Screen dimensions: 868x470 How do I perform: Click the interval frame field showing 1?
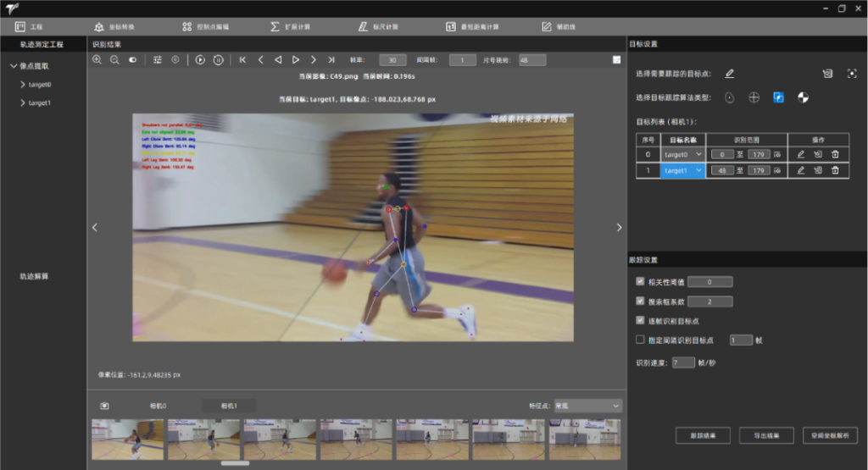(x=462, y=60)
